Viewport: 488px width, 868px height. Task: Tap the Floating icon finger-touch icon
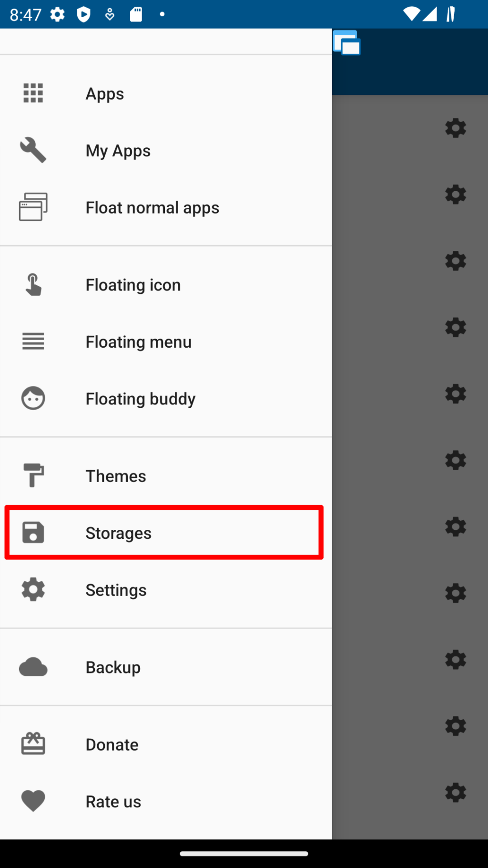coord(32,284)
